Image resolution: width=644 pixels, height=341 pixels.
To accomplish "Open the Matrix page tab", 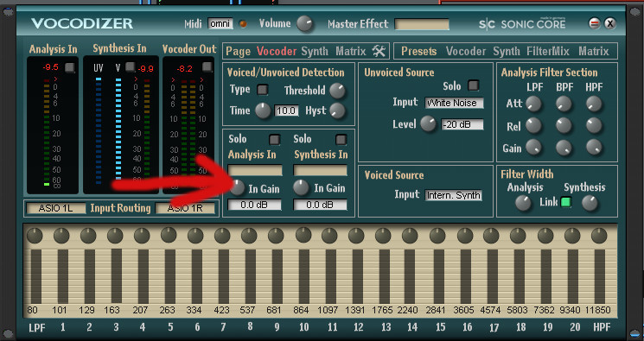I will tap(350, 51).
